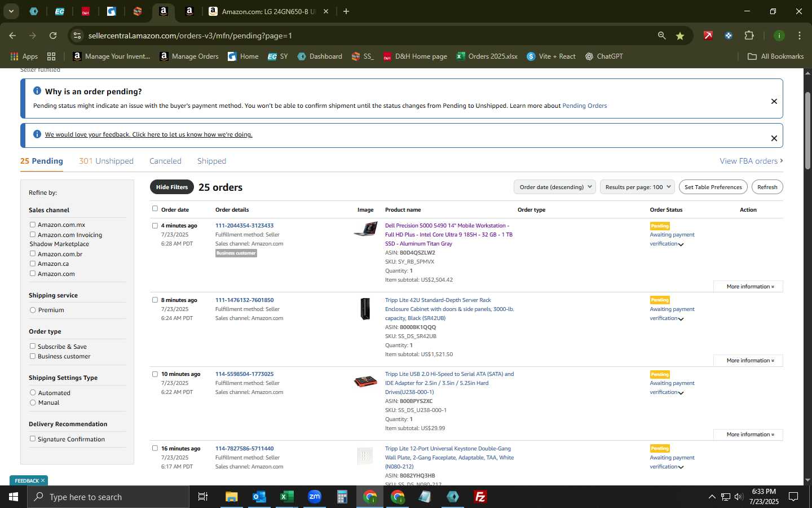Click the Set Table Preferences button
812x508 pixels.
click(x=713, y=187)
